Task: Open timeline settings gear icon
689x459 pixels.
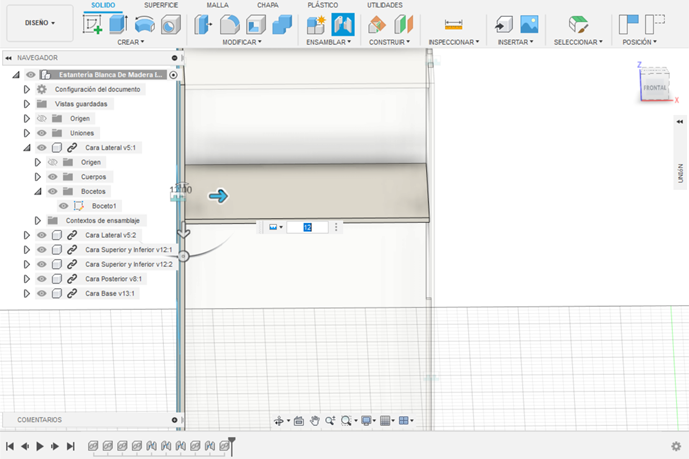Action: [676, 446]
